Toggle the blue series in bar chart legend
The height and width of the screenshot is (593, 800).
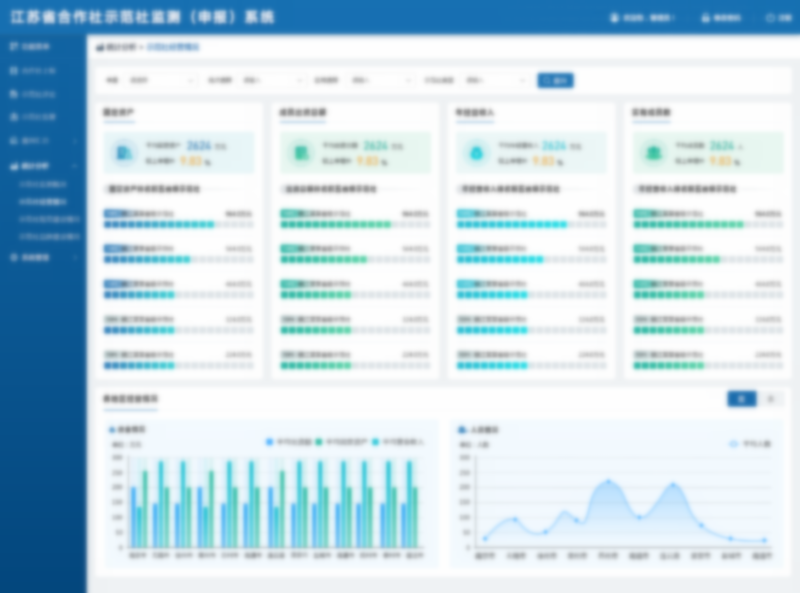(270, 441)
